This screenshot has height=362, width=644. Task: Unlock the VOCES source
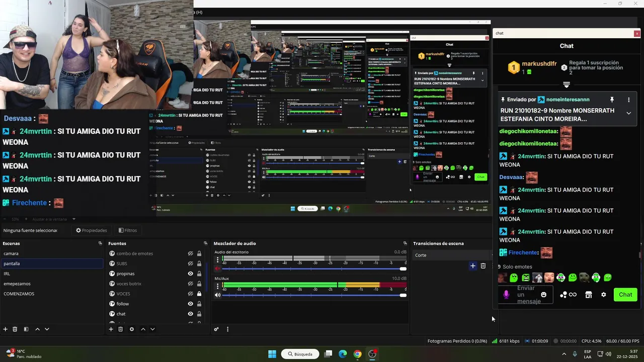199,294
